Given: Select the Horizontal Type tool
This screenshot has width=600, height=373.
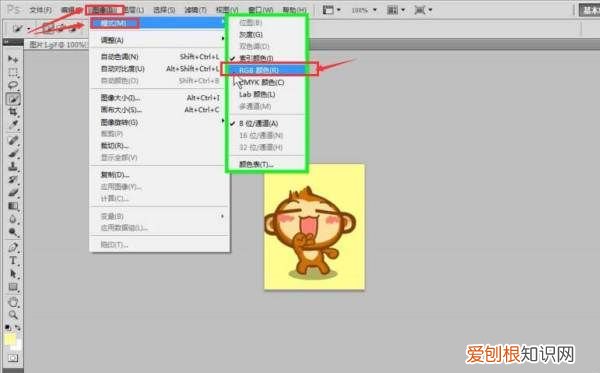Looking at the screenshot, I should point(13,261).
